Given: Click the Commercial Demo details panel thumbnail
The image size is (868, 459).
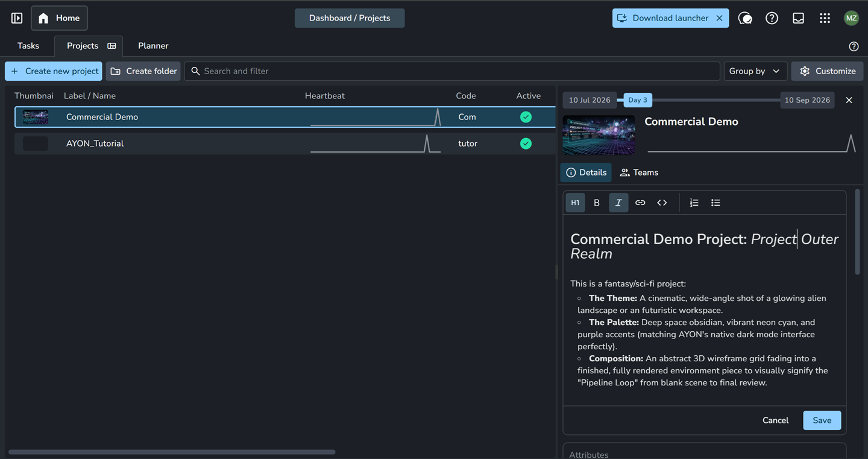Looking at the screenshot, I should (x=599, y=135).
